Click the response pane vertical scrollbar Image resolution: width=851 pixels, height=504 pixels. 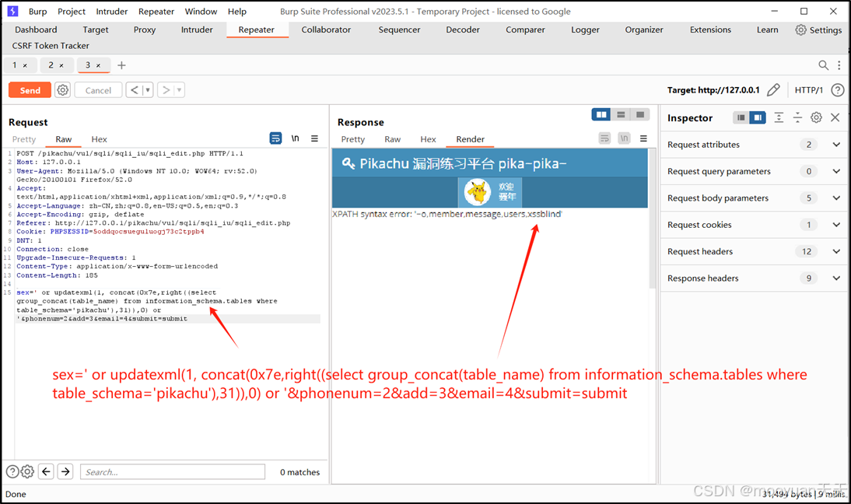[x=653, y=218]
